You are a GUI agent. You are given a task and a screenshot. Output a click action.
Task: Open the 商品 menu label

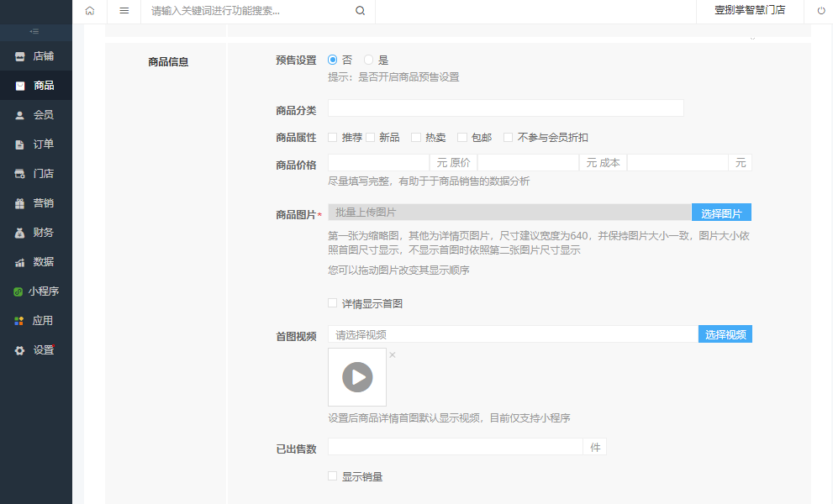point(44,86)
